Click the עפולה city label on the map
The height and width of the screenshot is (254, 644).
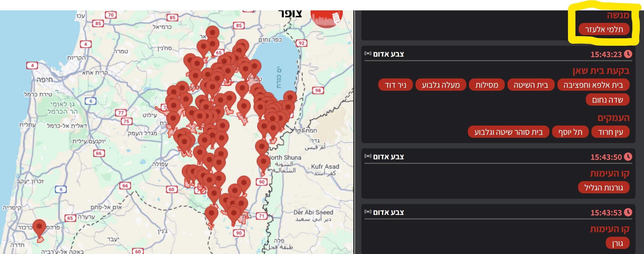(160, 164)
